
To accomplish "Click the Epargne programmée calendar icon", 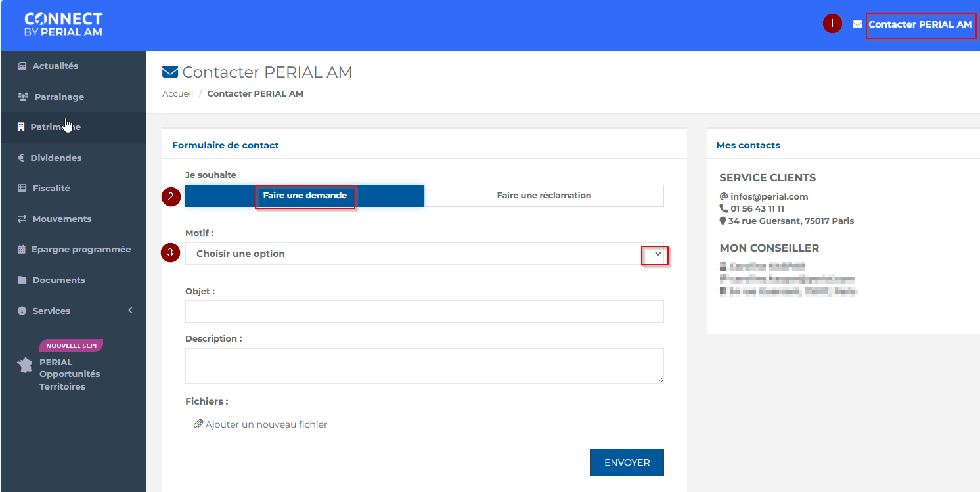I will coord(21,250).
